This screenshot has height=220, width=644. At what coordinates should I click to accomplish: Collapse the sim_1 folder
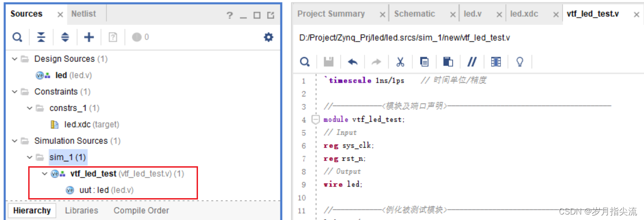30,157
